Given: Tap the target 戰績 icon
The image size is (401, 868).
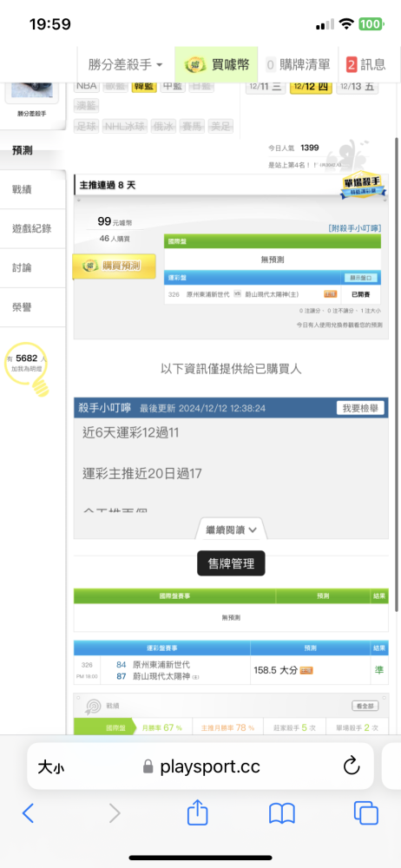Looking at the screenshot, I should coord(93,707).
